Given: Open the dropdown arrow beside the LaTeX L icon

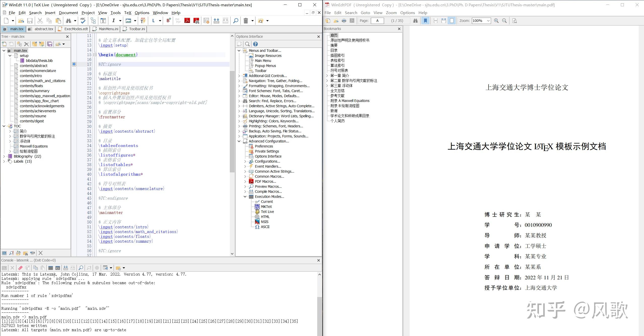Looking at the screenshot, I should click(x=160, y=21).
